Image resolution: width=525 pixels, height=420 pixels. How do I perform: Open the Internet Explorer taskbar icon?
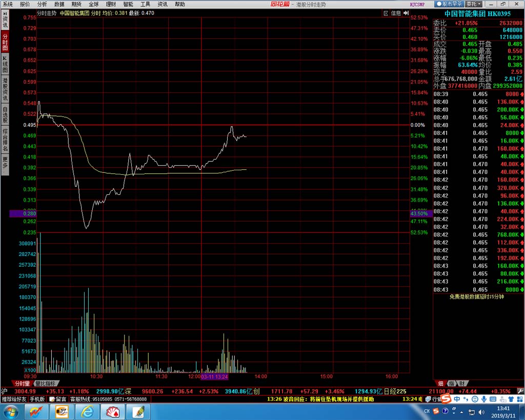click(87, 412)
